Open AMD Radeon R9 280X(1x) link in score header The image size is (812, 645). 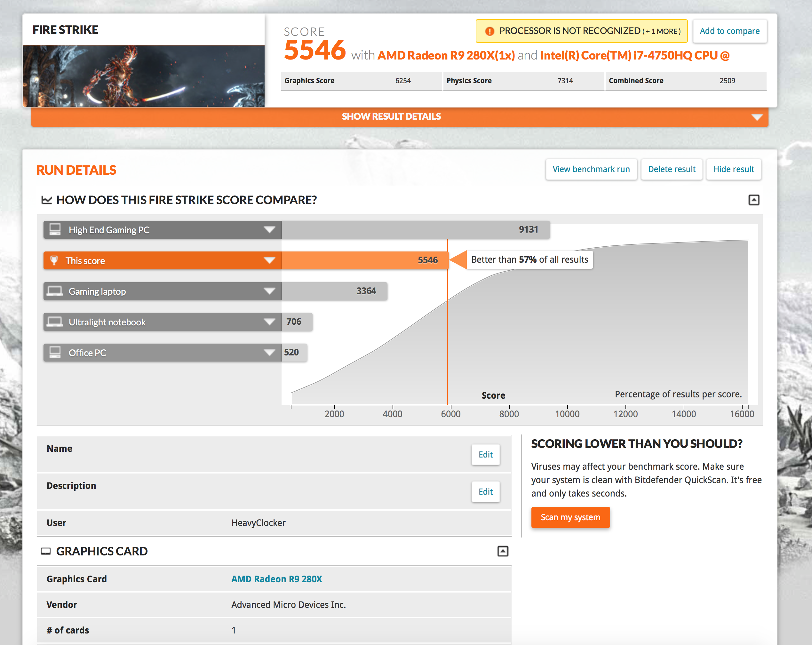(446, 55)
